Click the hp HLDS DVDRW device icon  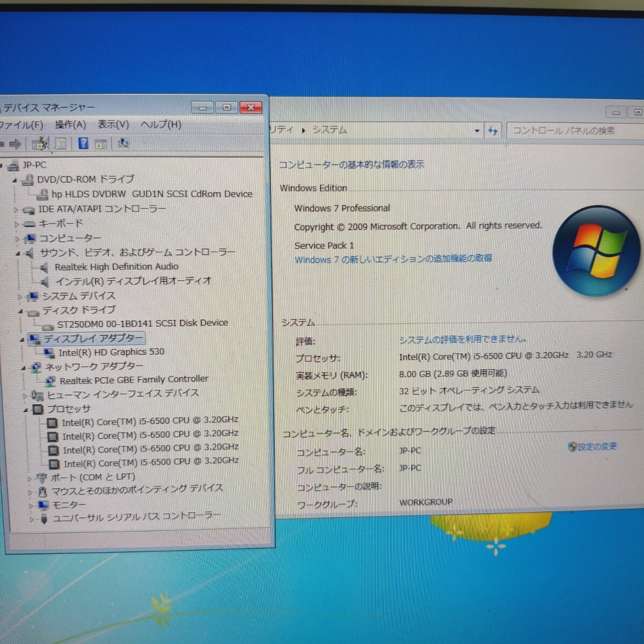(x=42, y=194)
